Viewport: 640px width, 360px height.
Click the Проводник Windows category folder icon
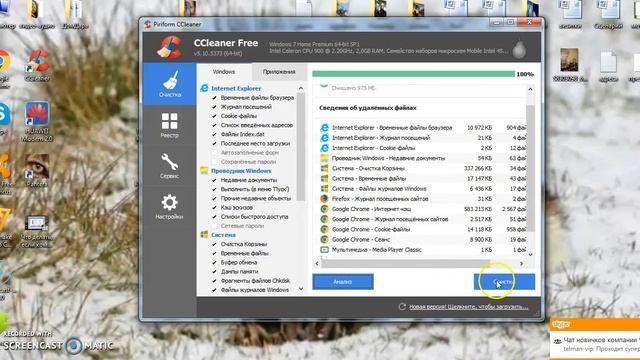204,171
